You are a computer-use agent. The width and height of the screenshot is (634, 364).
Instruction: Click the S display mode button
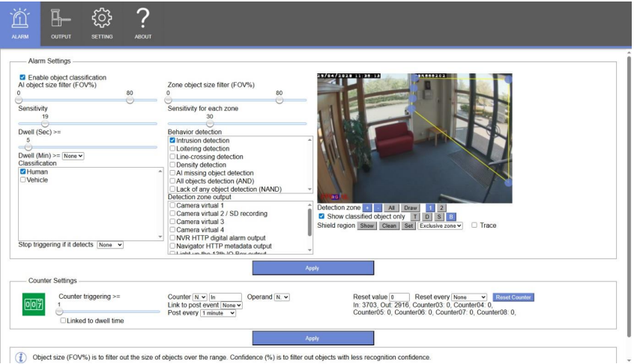(x=438, y=217)
